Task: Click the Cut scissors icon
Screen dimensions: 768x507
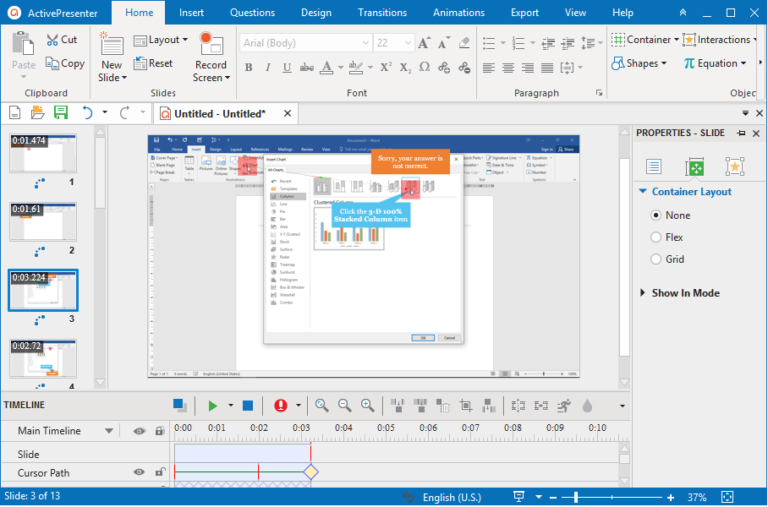Action: coord(52,40)
